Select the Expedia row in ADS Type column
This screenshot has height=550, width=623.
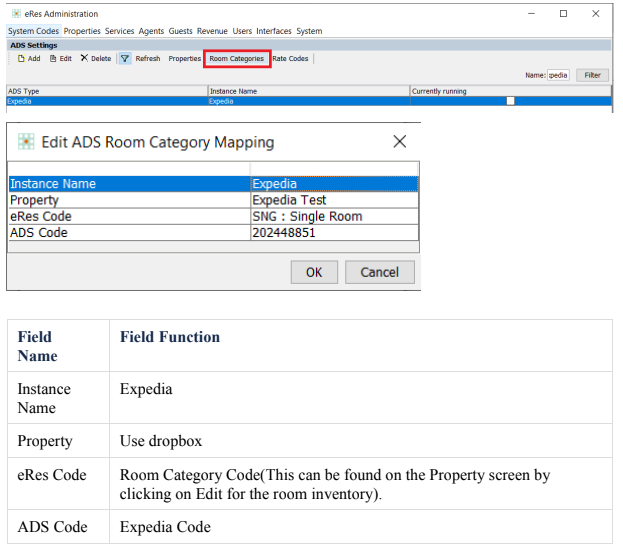click(107, 101)
